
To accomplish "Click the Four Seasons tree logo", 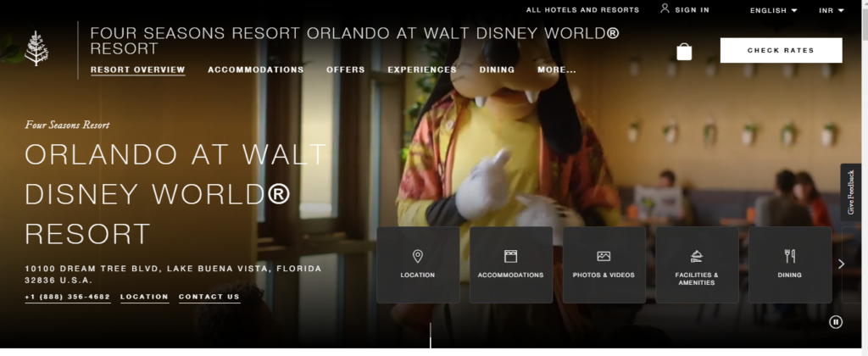I will (x=36, y=48).
